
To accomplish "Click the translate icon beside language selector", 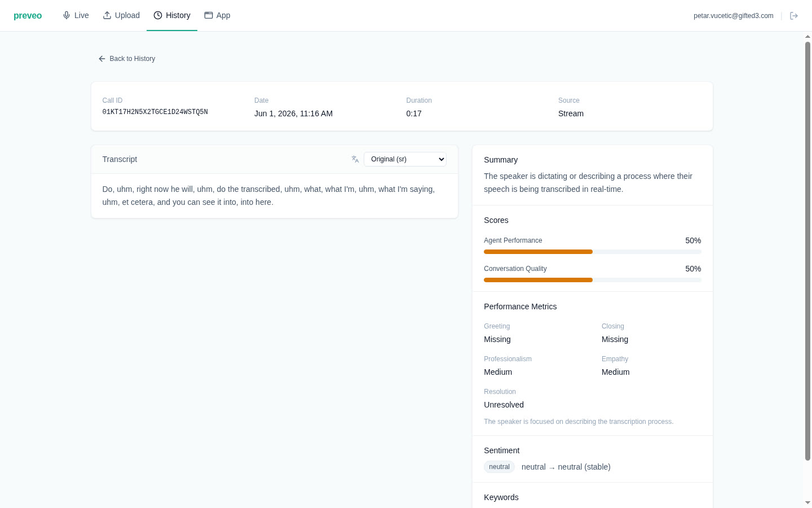I will pyautogui.click(x=355, y=159).
